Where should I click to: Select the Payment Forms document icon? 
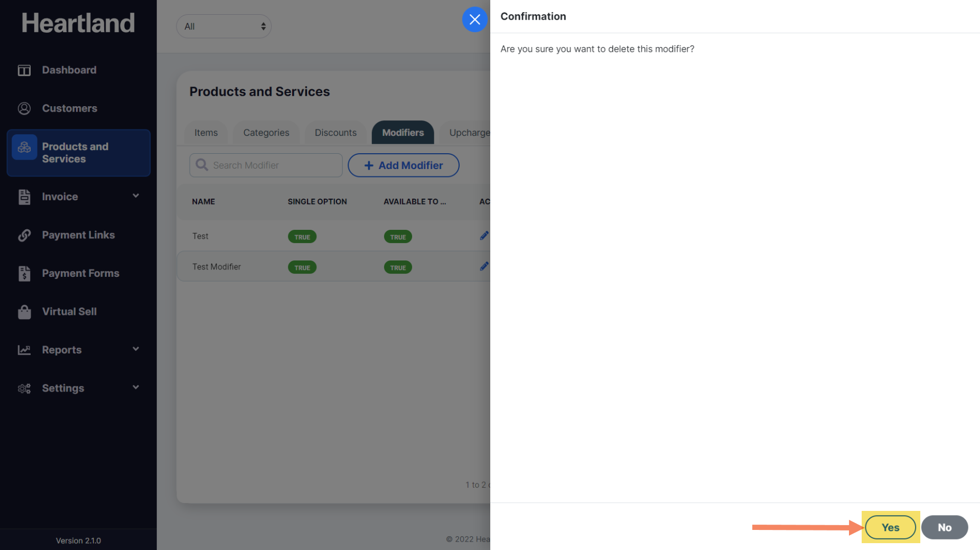pyautogui.click(x=24, y=273)
